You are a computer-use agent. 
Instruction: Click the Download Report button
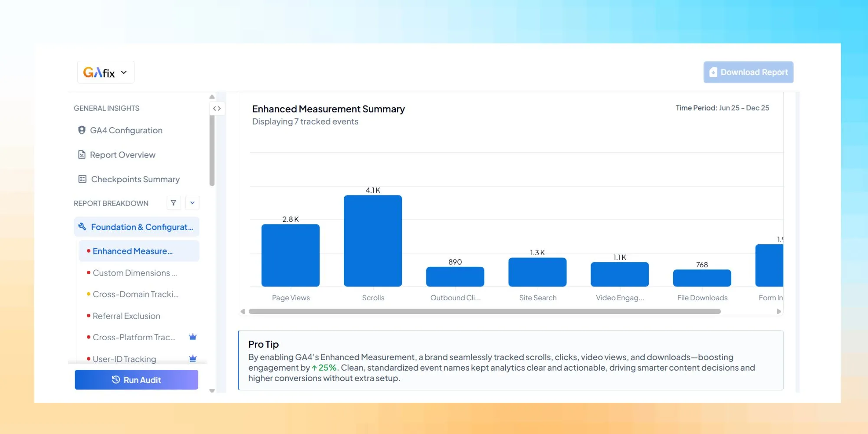748,72
